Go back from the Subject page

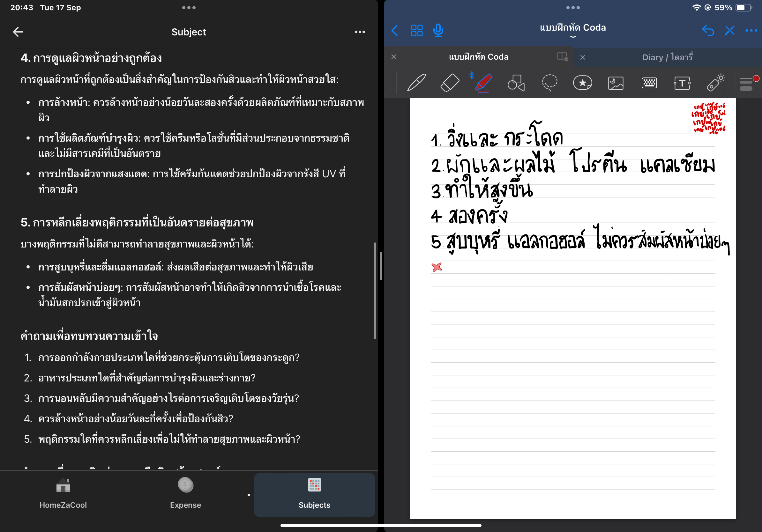click(x=18, y=32)
